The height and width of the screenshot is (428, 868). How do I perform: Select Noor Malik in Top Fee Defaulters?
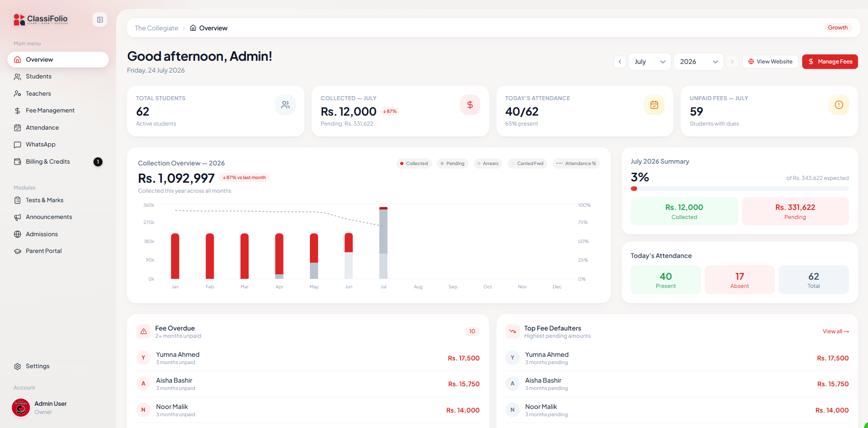(x=677, y=410)
